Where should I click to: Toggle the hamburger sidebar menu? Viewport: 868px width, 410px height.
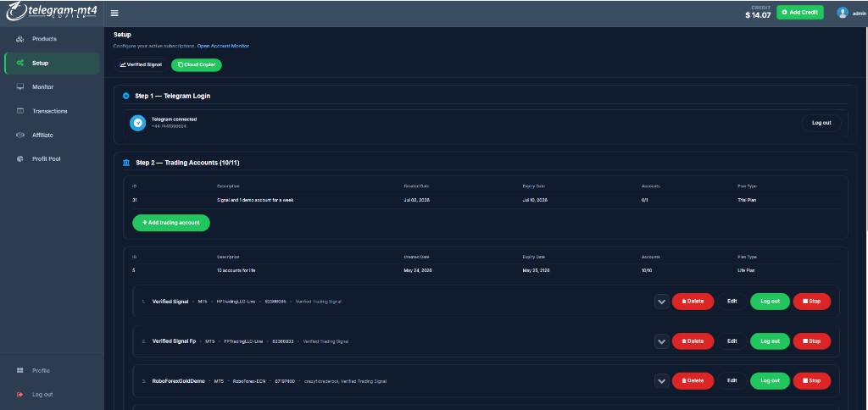tap(114, 14)
